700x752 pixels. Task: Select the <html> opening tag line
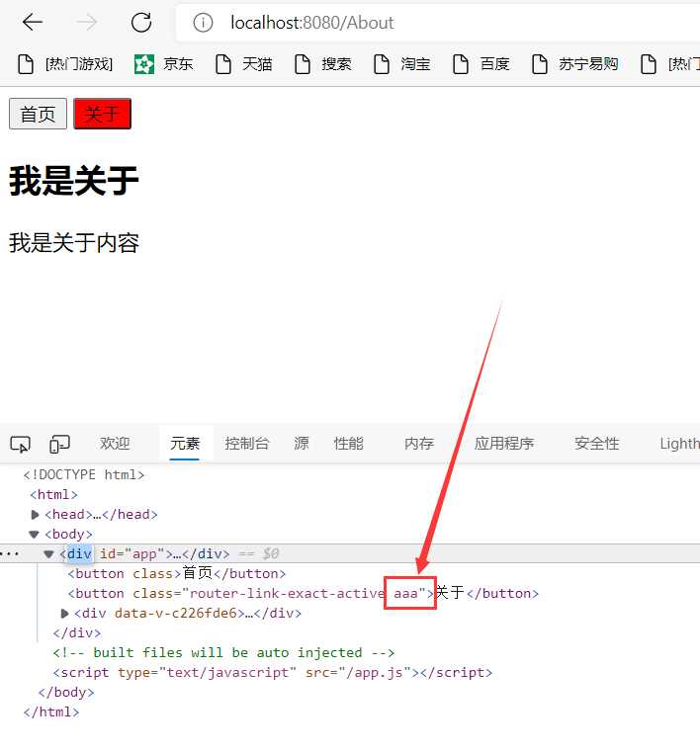coord(53,494)
